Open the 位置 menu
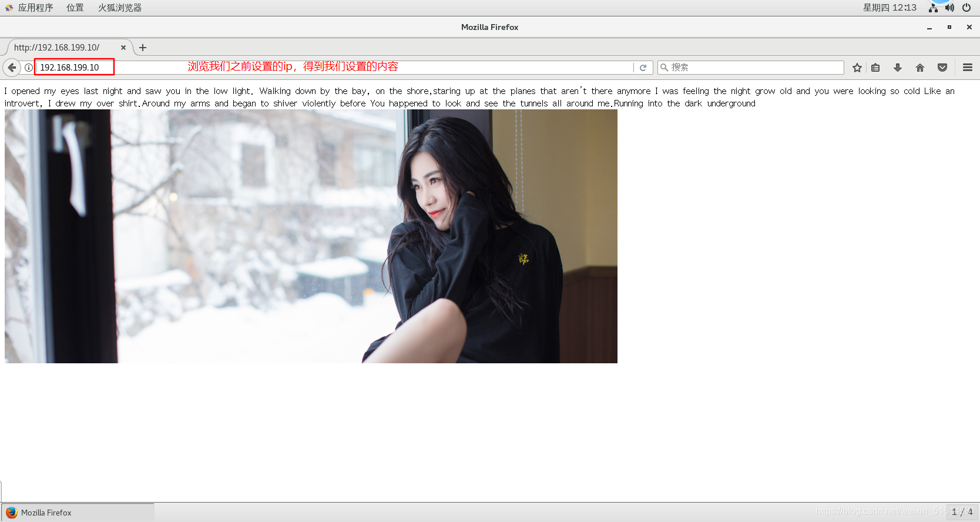980x522 pixels. coord(75,8)
